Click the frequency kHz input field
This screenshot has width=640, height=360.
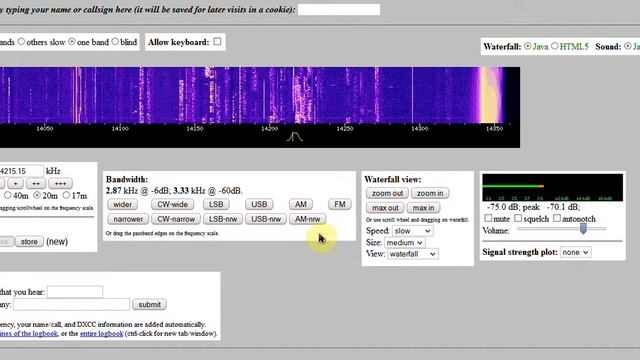coord(21,171)
